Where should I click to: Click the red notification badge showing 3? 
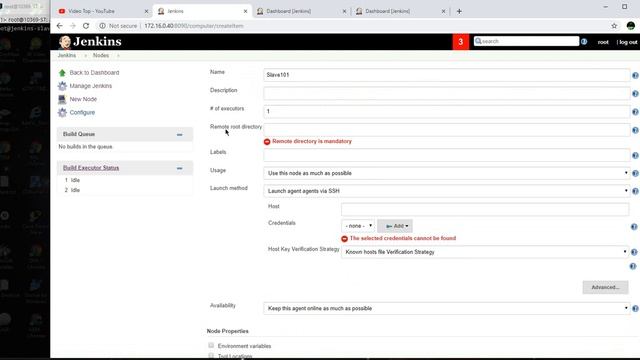tap(460, 42)
